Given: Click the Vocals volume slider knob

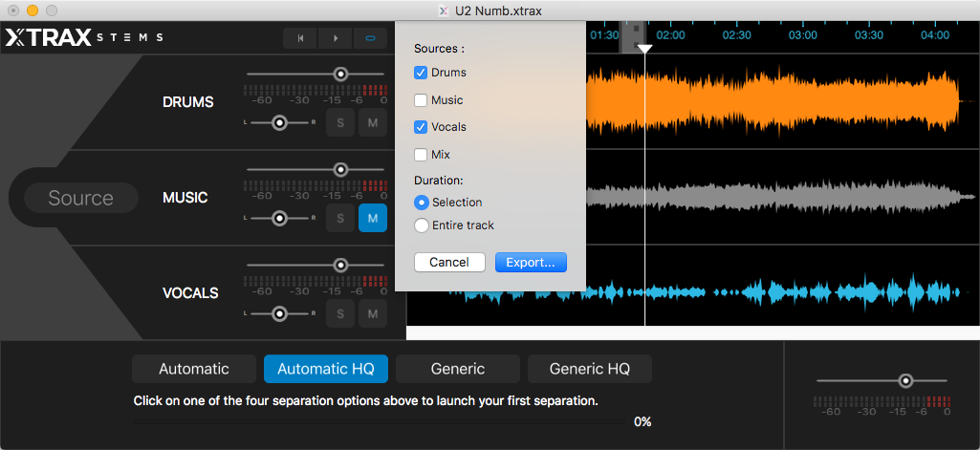Looking at the screenshot, I should click(340, 265).
